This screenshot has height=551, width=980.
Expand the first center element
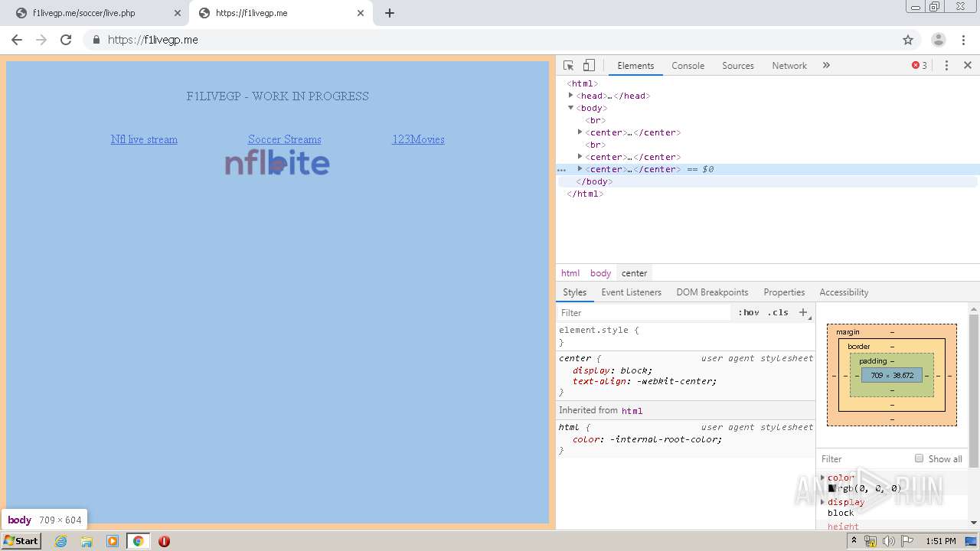pyautogui.click(x=580, y=132)
